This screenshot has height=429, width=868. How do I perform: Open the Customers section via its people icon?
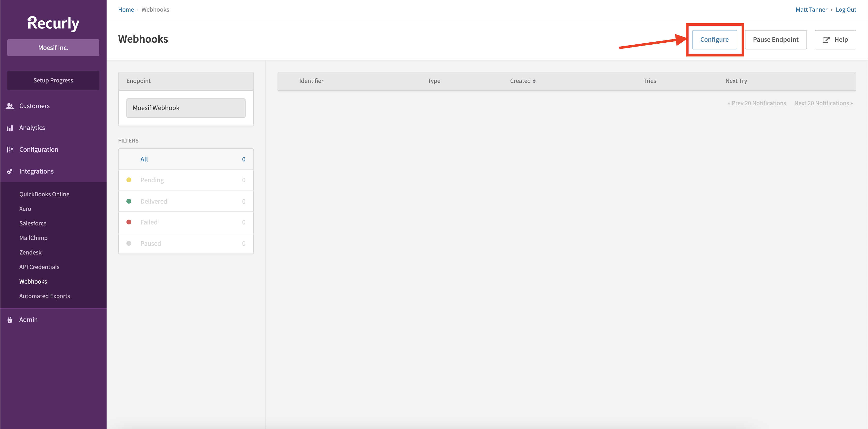[10, 106]
